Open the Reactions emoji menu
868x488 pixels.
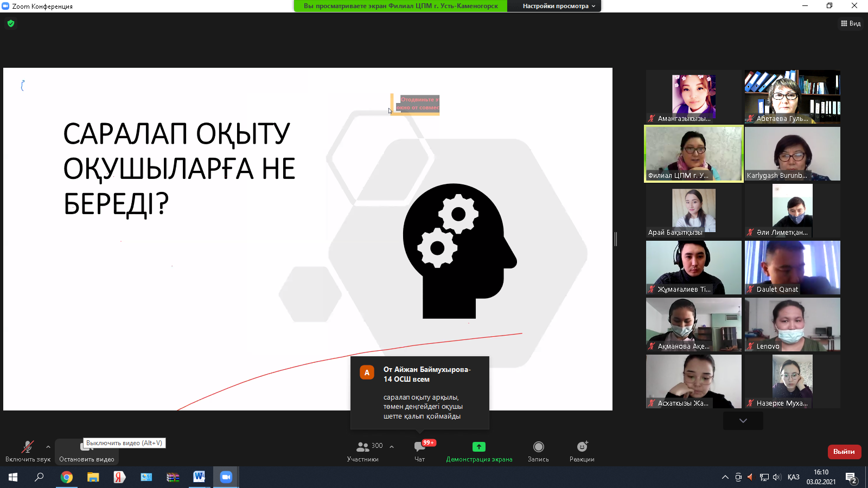coord(582,447)
